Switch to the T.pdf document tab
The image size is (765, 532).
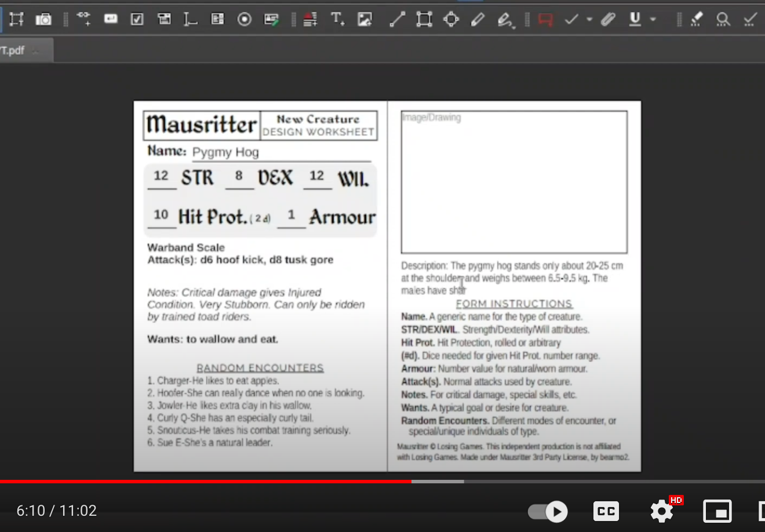click(12, 50)
